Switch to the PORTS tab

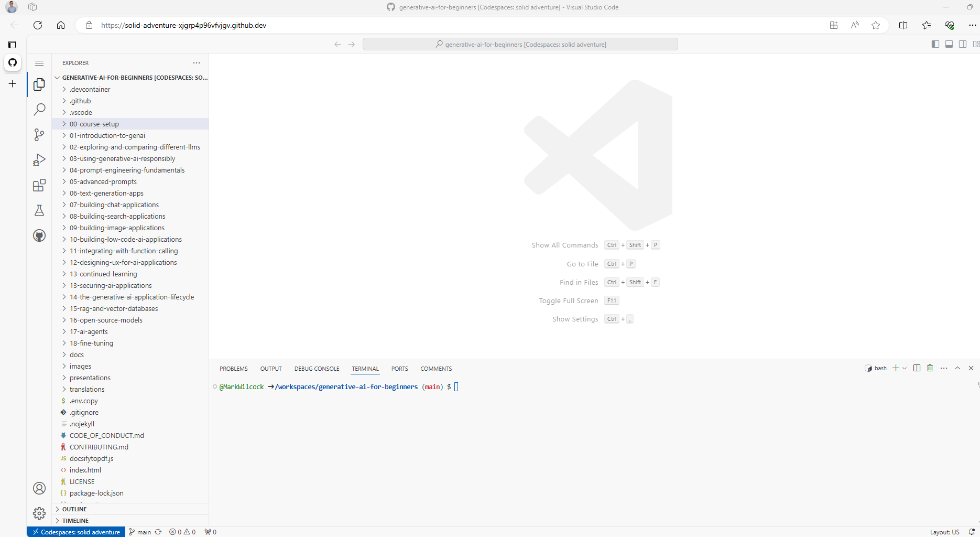(399, 369)
